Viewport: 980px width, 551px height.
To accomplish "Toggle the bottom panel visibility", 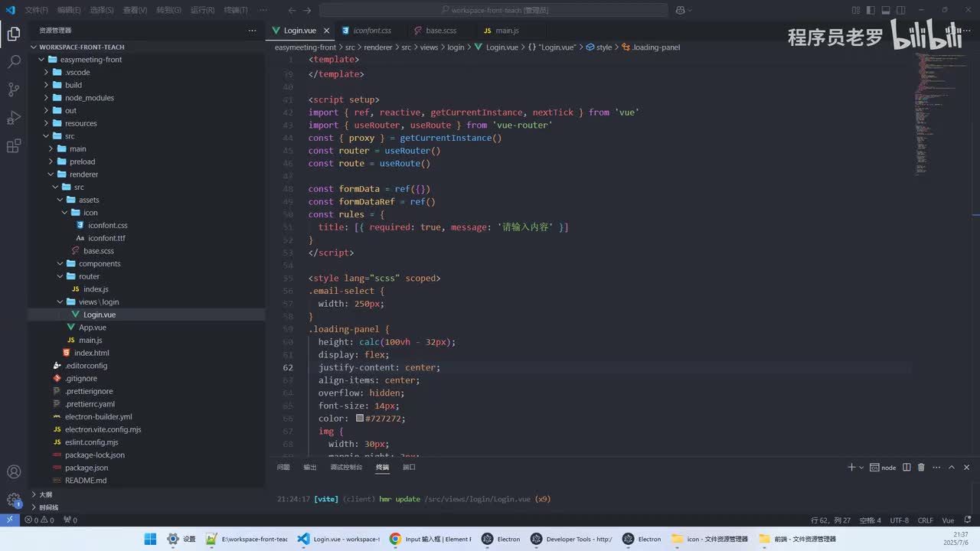I will pos(885,10).
